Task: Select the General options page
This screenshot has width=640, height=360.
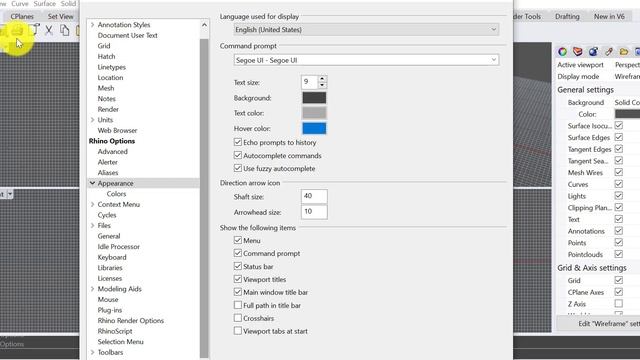Action: [x=109, y=236]
